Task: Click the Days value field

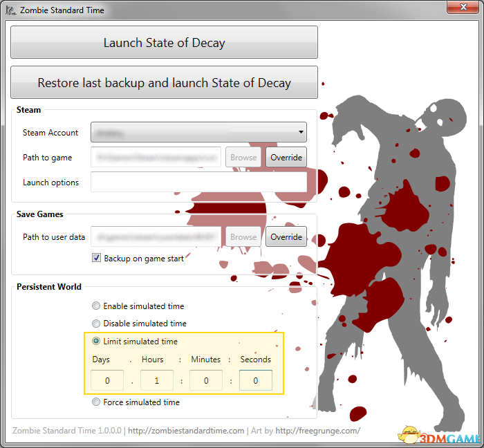Action: (107, 380)
